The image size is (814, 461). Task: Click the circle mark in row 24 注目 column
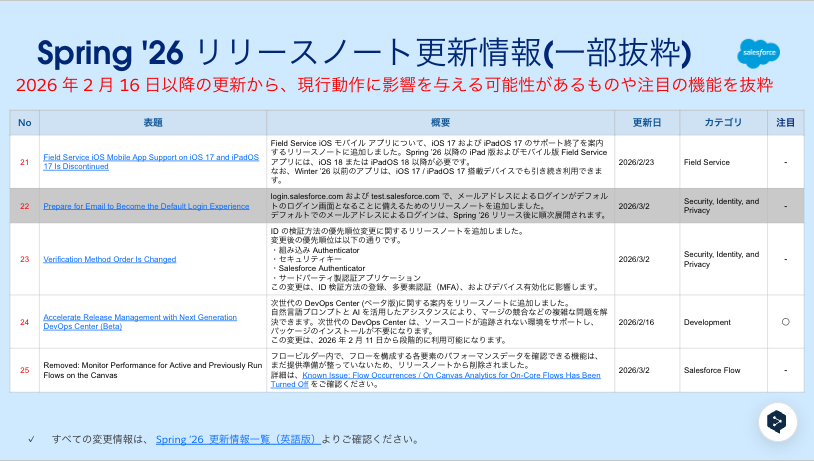[785, 322]
